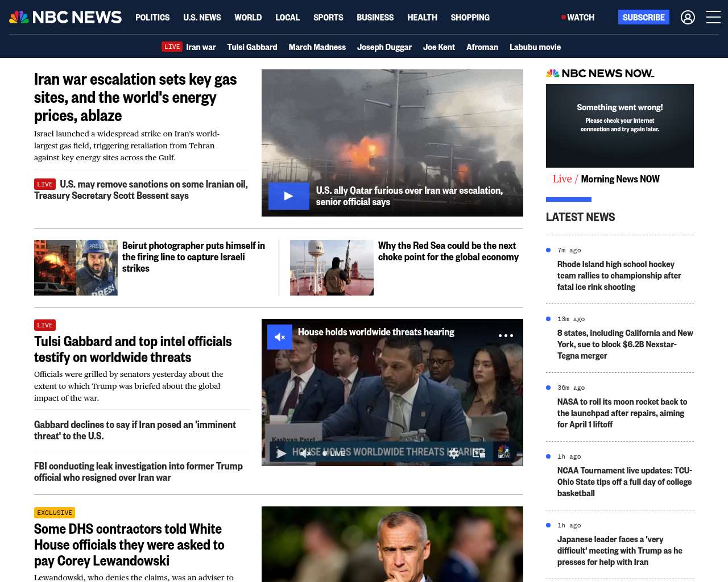Open the Watch live link

578,18
